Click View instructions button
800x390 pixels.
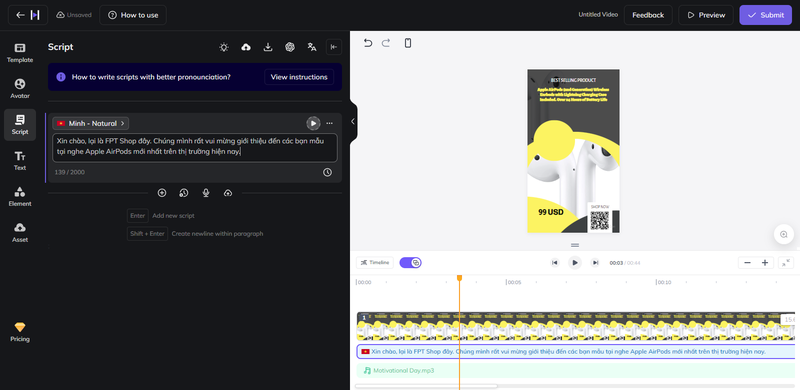point(299,77)
